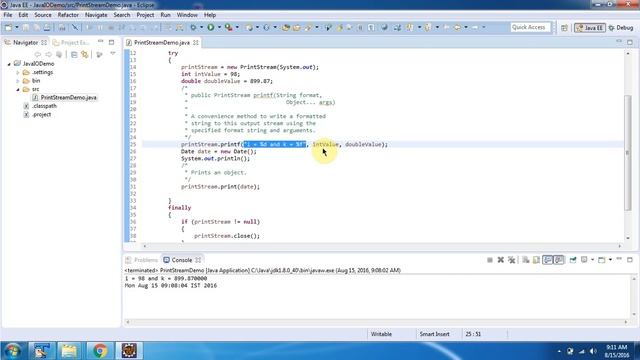Image resolution: width=640 pixels, height=360 pixels.
Task: Expand the .settings folder
Action: [18, 73]
